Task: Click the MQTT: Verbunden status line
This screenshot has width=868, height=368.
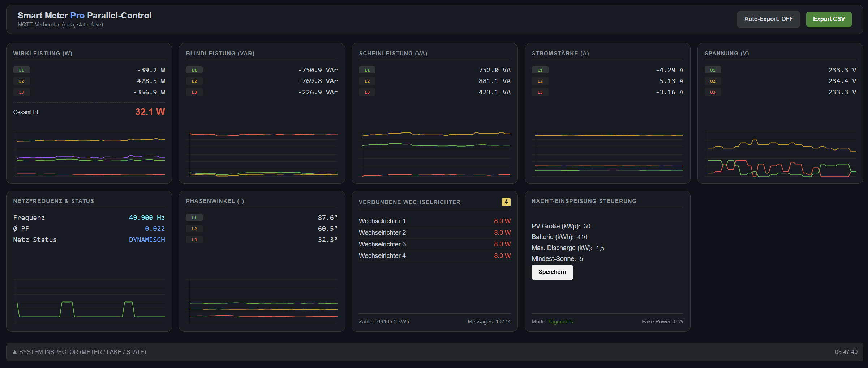Action: (60, 25)
